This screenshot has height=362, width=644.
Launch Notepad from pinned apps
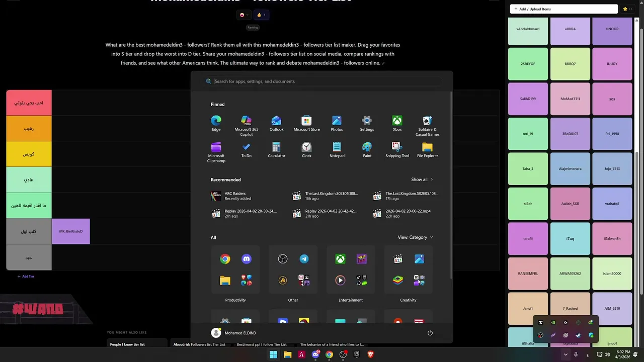(337, 150)
